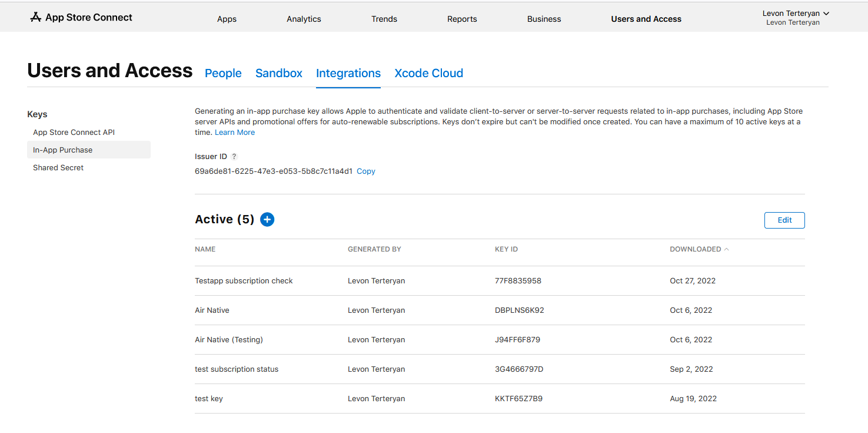Click the Aug 19, 2022 download date
The image size is (868, 433).
point(693,399)
